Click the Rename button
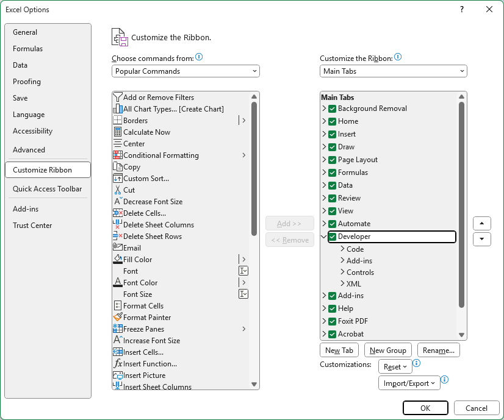This screenshot has width=504, height=420. coord(439,350)
